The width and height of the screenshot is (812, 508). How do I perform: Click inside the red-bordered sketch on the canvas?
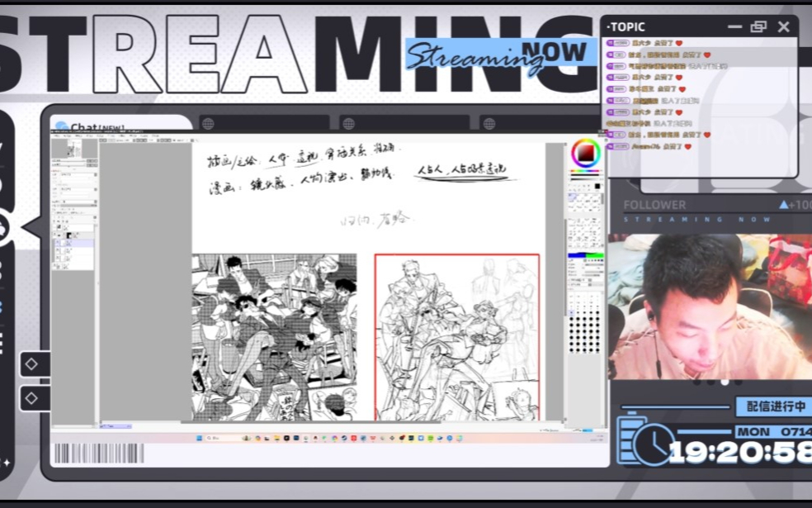tap(457, 337)
